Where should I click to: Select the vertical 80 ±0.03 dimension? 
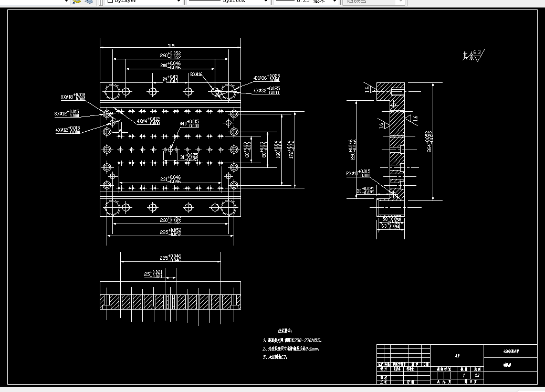[264, 150]
